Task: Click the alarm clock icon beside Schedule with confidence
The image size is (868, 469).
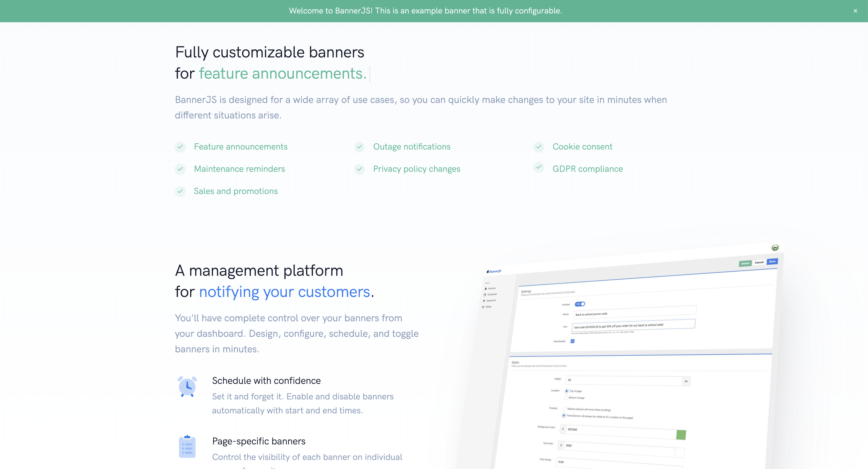Action: [187, 387]
